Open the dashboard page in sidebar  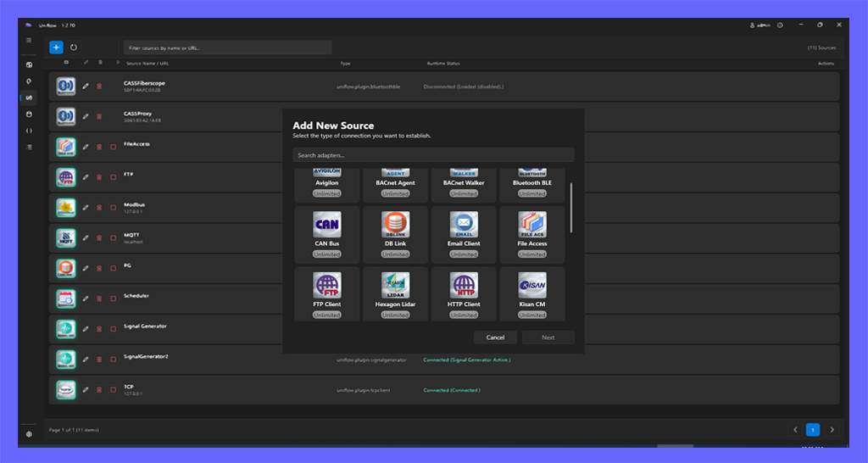pos(29,64)
